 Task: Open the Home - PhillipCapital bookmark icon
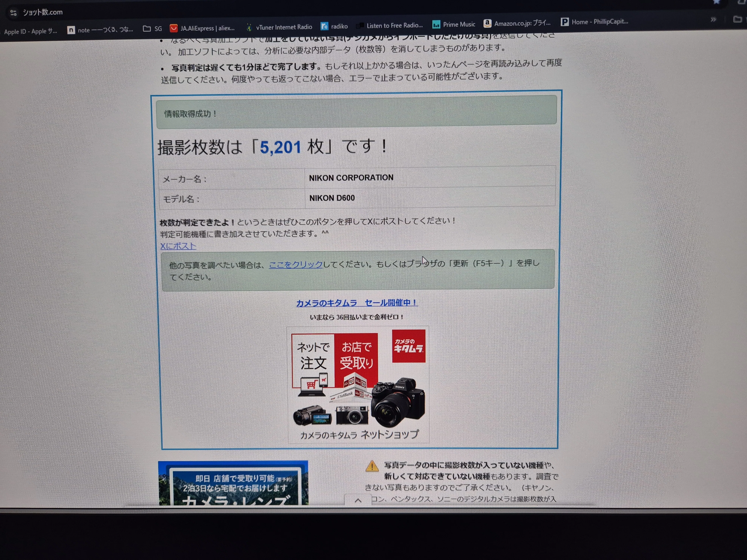coord(564,22)
